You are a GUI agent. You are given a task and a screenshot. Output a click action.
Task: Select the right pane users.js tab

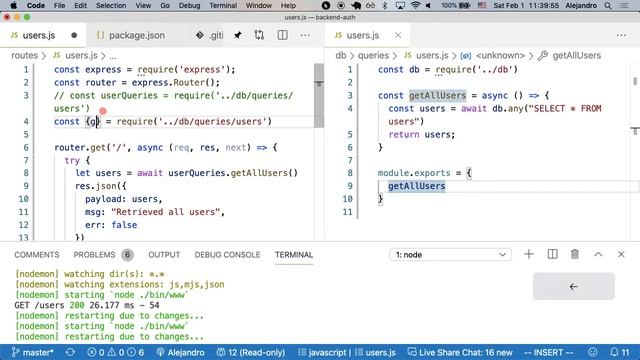[x=362, y=36]
